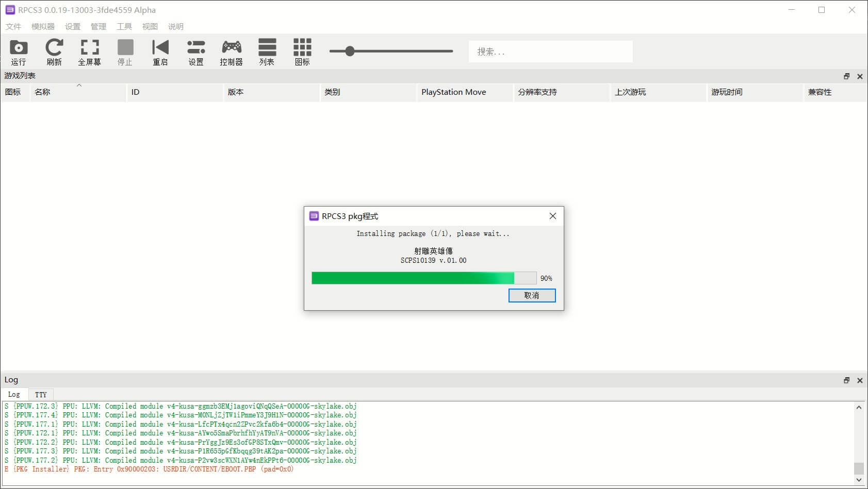The height and width of the screenshot is (489, 868).
Task: Click the 运行 (Run) toolbar icon
Action: 19,52
